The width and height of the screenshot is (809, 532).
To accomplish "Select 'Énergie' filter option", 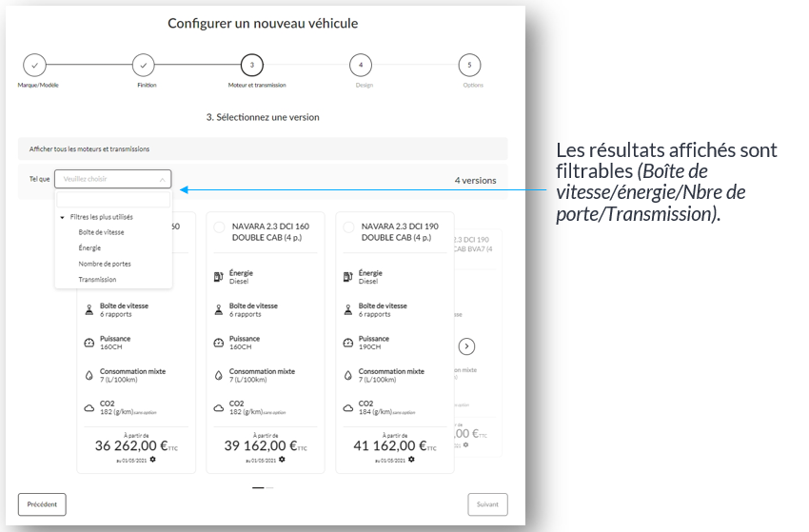I will tap(89, 248).
